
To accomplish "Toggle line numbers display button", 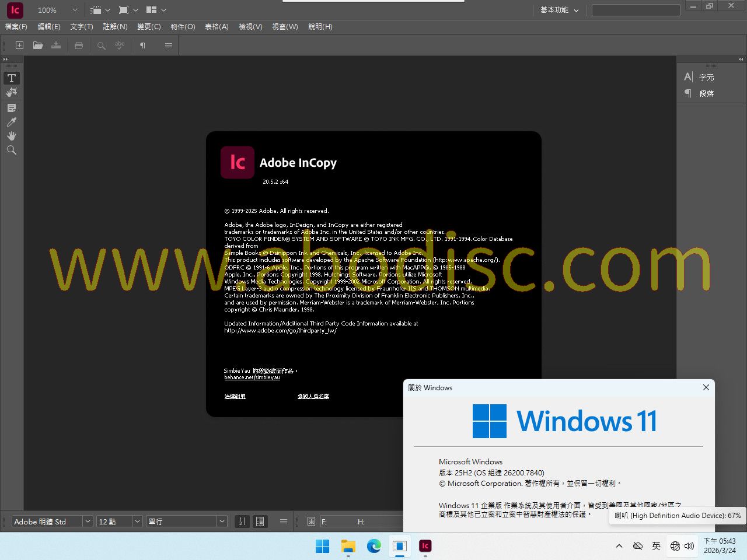I will 242,521.
